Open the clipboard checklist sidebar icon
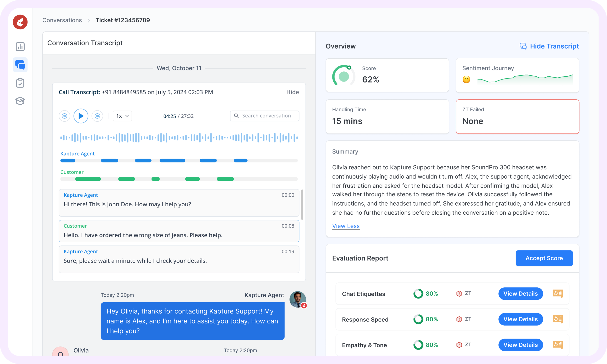The height and width of the screenshot is (364, 607). point(20,83)
